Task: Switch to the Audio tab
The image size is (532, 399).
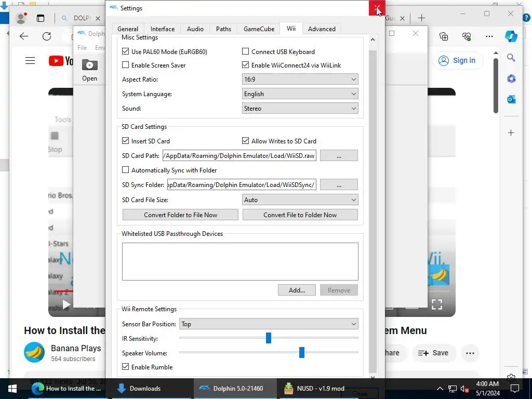Action: pos(195,29)
